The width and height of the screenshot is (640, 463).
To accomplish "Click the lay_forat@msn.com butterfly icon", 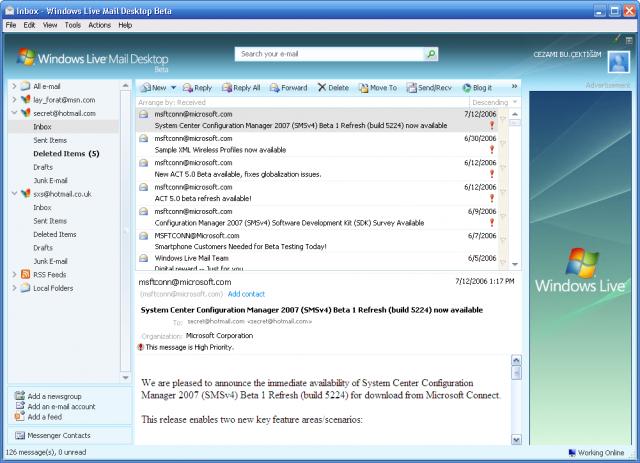I will click(25, 99).
